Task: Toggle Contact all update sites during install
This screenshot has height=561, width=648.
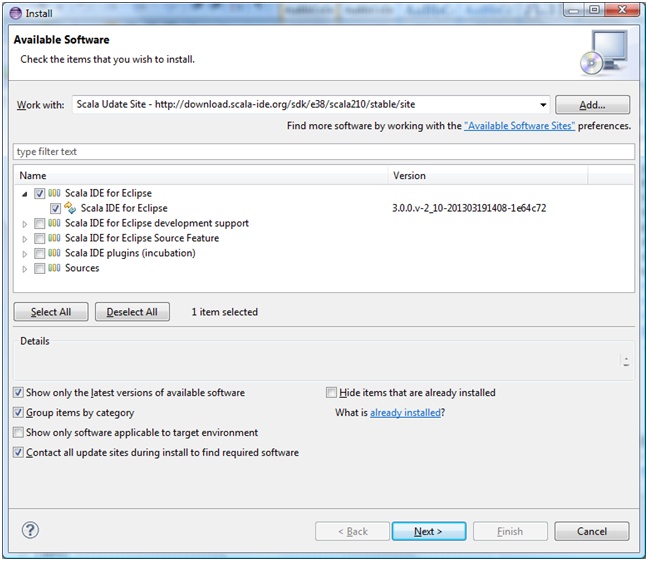Action: [18, 452]
